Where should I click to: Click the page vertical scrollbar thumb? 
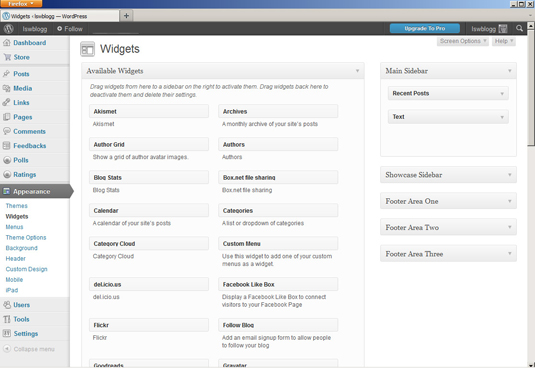coord(531,88)
